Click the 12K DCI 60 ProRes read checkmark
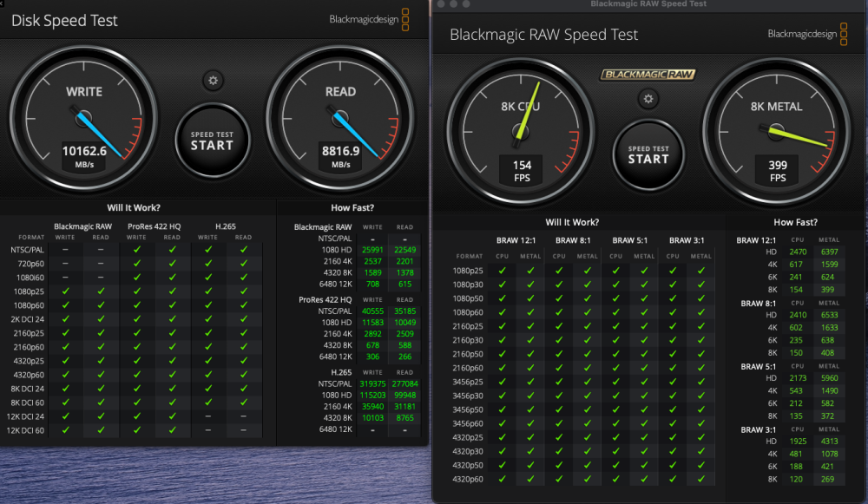Screen dimensions: 868x504 pyautogui.click(x=172, y=430)
